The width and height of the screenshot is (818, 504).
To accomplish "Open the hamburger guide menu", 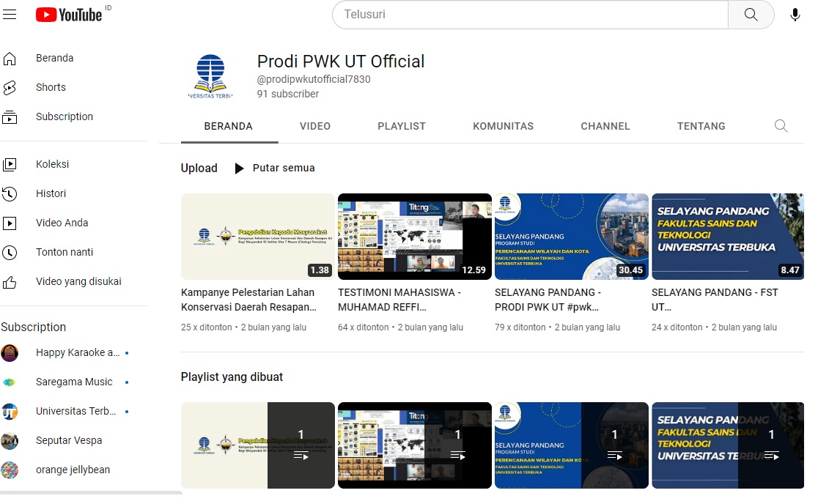I will (10, 15).
